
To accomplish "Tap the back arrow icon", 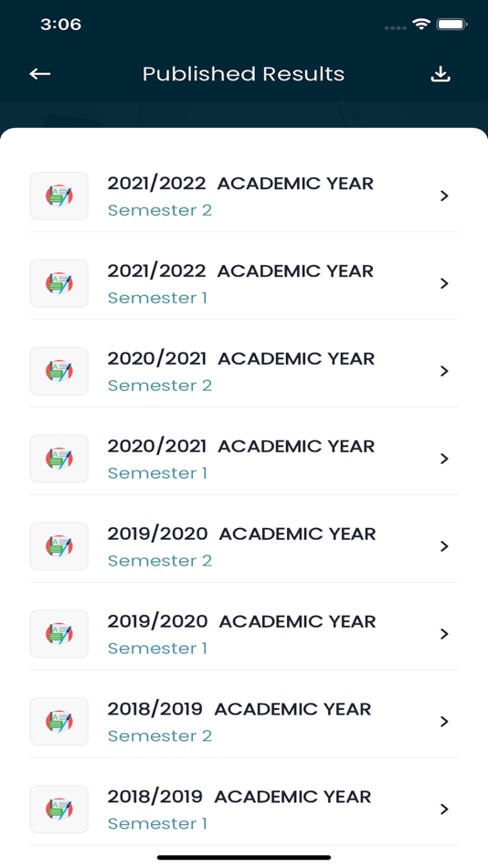I will point(40,74).
